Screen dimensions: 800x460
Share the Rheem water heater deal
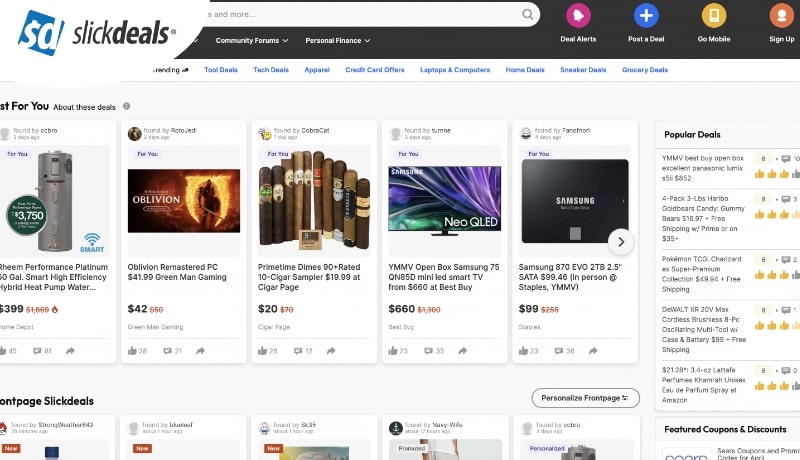(70, 351)
